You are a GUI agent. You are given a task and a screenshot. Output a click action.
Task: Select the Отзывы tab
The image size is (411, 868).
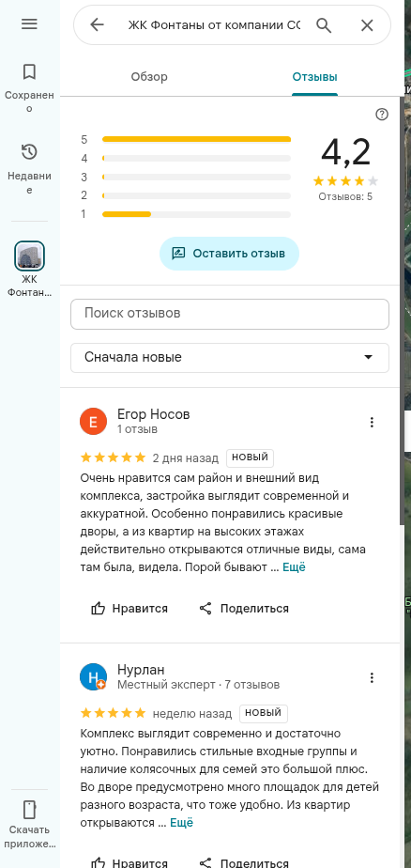314,77
